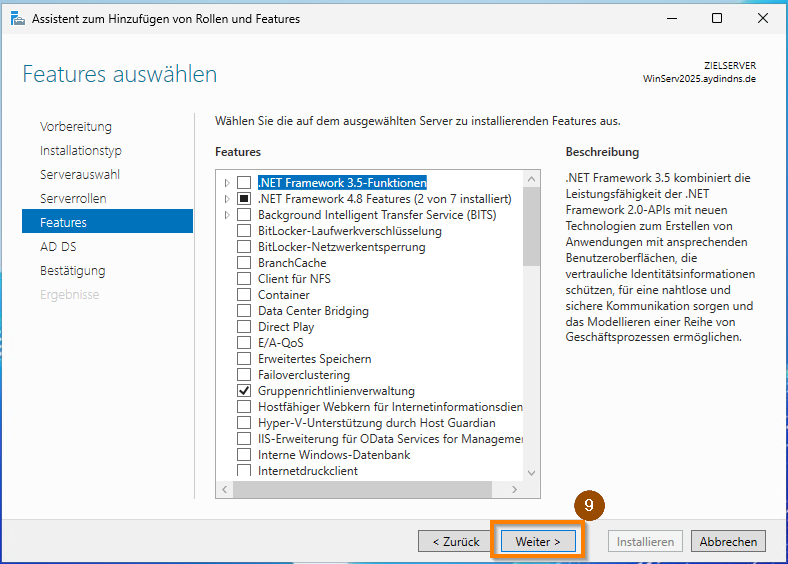Viewport: 788px width, 564px height.
Task: Select the E/A-QoS feature label
Action: 280,343
